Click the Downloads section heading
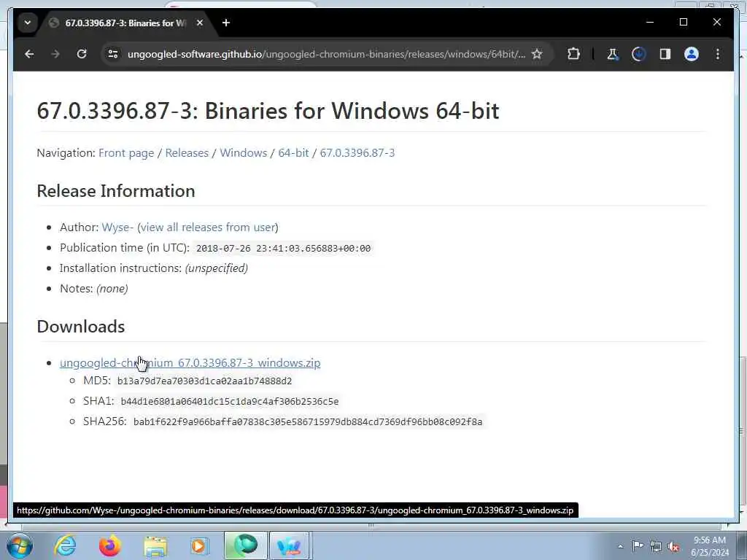The image size is (747, 560). (81, 327)
